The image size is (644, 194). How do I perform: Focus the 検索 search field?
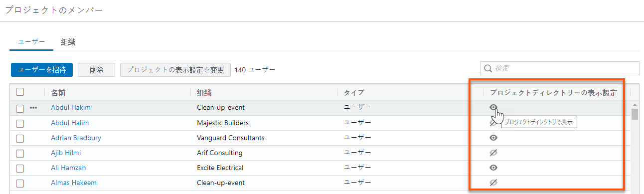(559, 68)
